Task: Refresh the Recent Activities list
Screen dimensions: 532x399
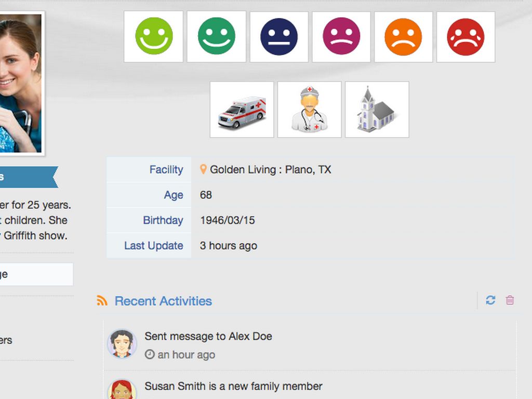Action: coord(490,300)
